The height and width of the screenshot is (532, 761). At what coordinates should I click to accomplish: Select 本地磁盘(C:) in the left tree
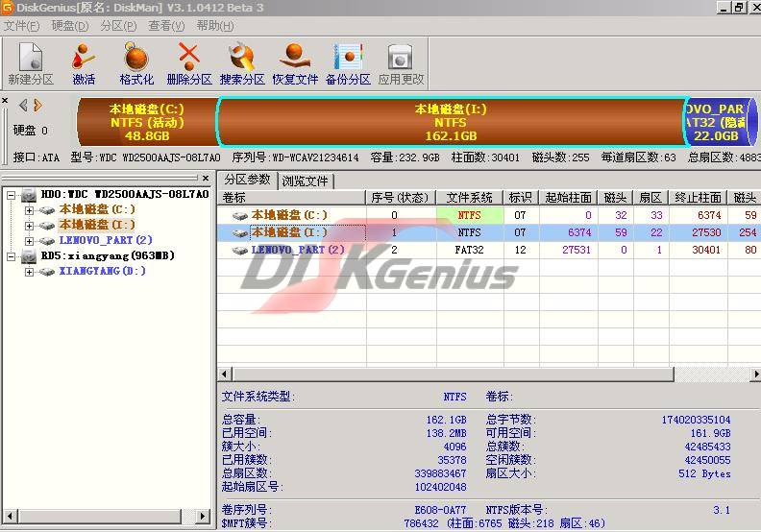tap(97, 209)
